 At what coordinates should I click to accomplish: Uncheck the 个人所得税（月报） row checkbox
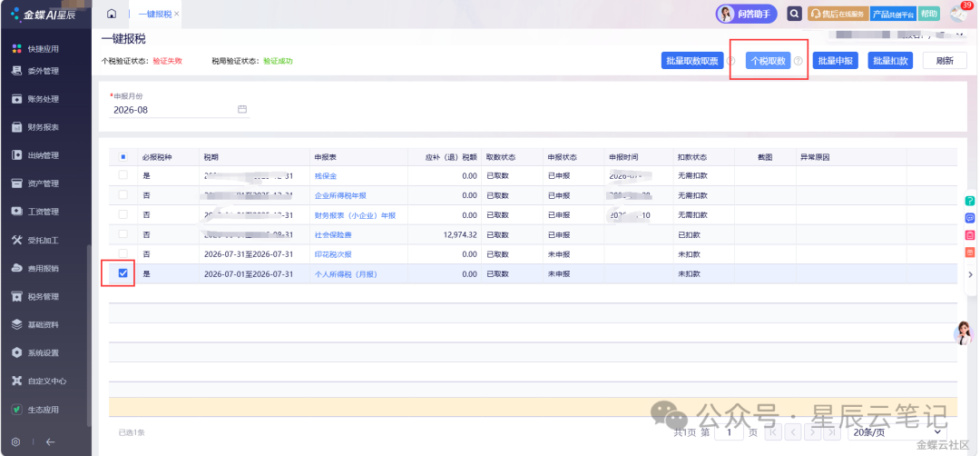123,273
